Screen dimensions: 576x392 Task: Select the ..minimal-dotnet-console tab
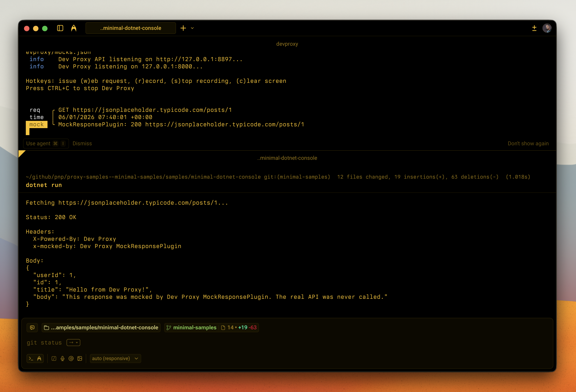pos(131,28)
